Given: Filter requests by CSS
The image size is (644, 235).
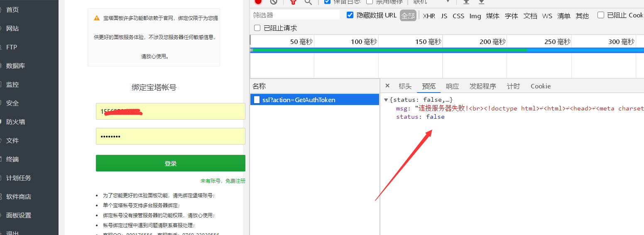Looking at the screenshot, I should click(458, 16).
